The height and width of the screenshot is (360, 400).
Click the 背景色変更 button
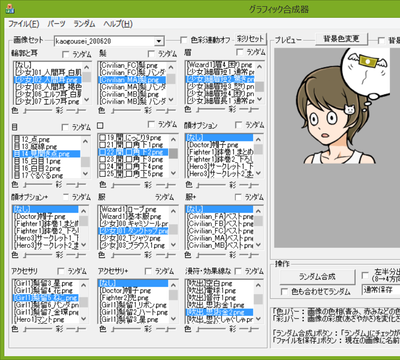pyautogui.click(x=341, y=39)
